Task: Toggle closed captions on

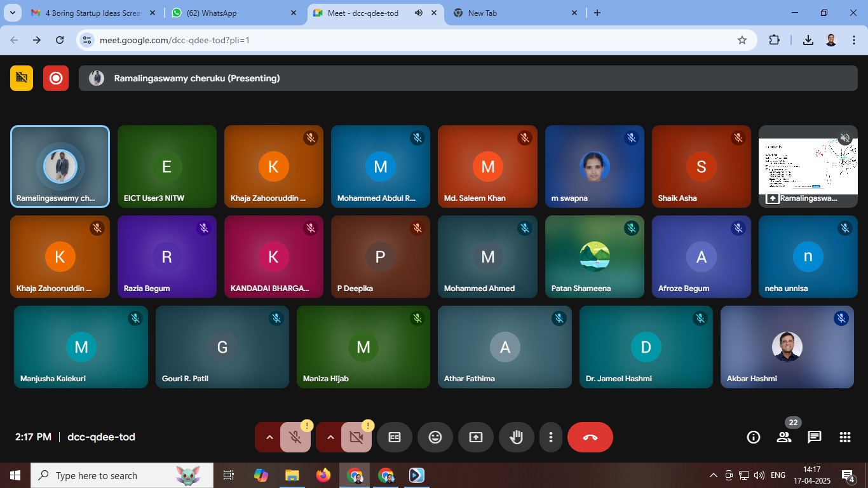Action: click(395, 437)
